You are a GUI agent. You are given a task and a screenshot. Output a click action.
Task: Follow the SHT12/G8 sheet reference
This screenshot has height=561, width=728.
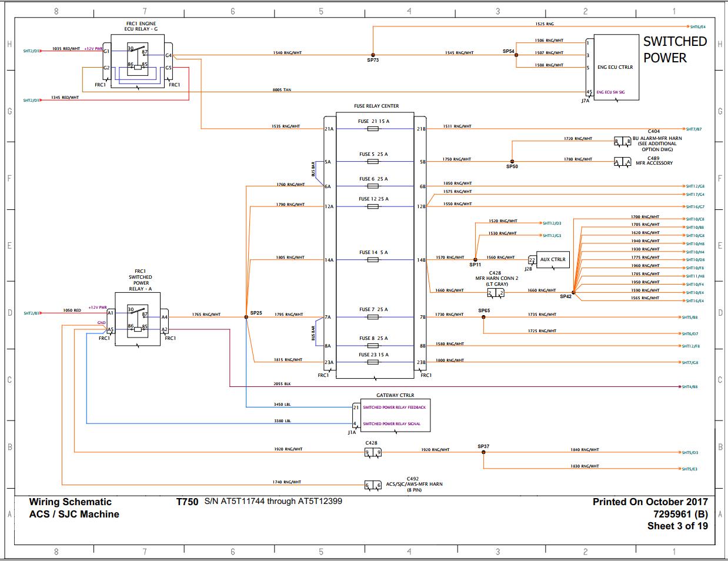(695, 186)
